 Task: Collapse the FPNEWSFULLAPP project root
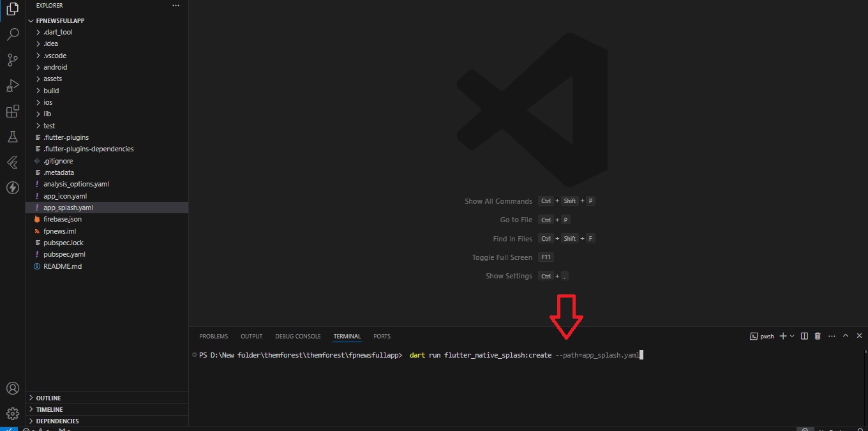tap(107, 20)
